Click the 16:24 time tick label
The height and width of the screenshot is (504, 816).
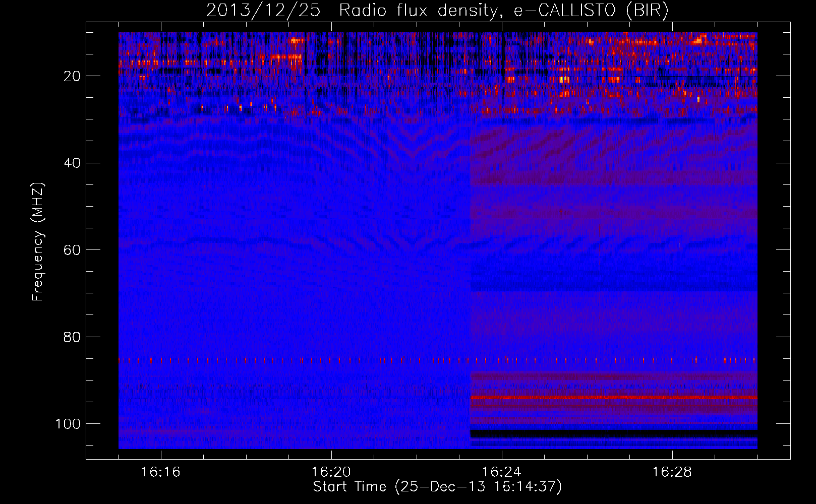(502, 472)
